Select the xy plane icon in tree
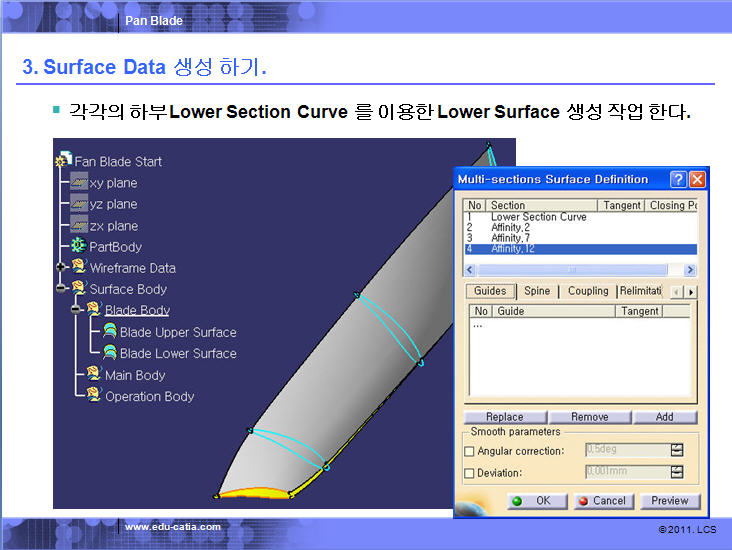 (x=79, y=183)
